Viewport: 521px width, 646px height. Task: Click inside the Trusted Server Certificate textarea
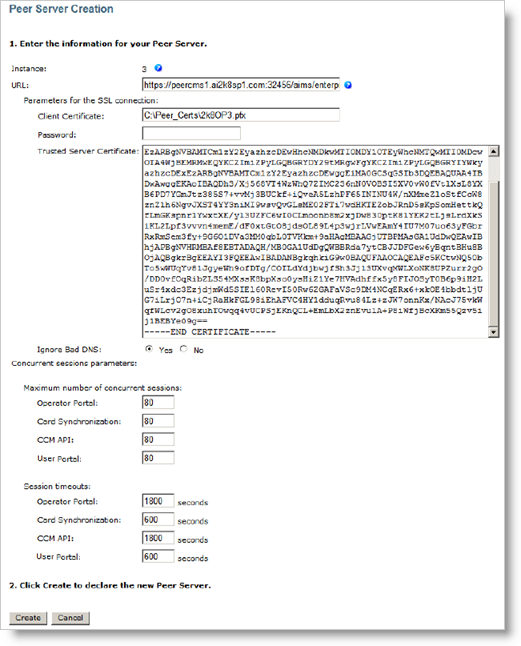pos(315,241)
